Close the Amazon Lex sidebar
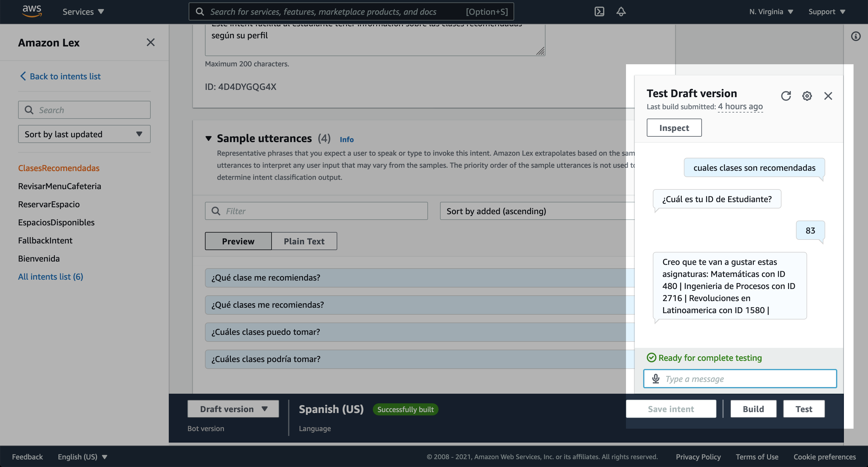Viewport: 868px width, 467px height. point(150,43)
